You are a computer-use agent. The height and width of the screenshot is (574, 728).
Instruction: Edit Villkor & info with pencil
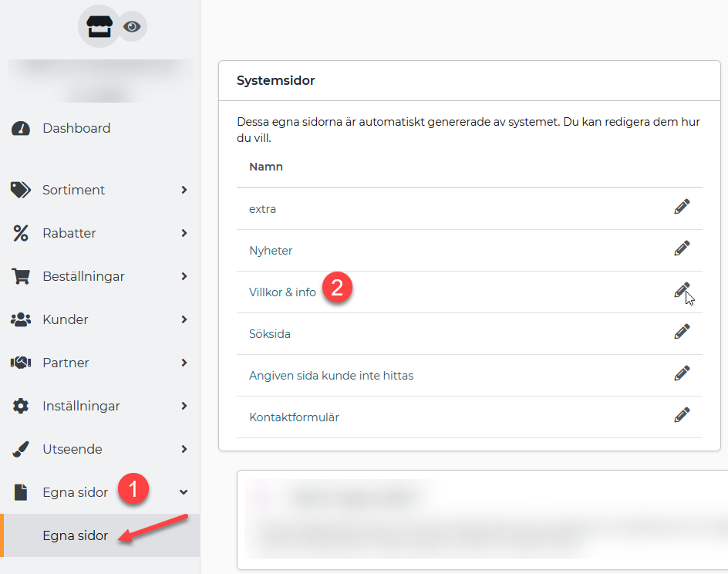(682, 290)
